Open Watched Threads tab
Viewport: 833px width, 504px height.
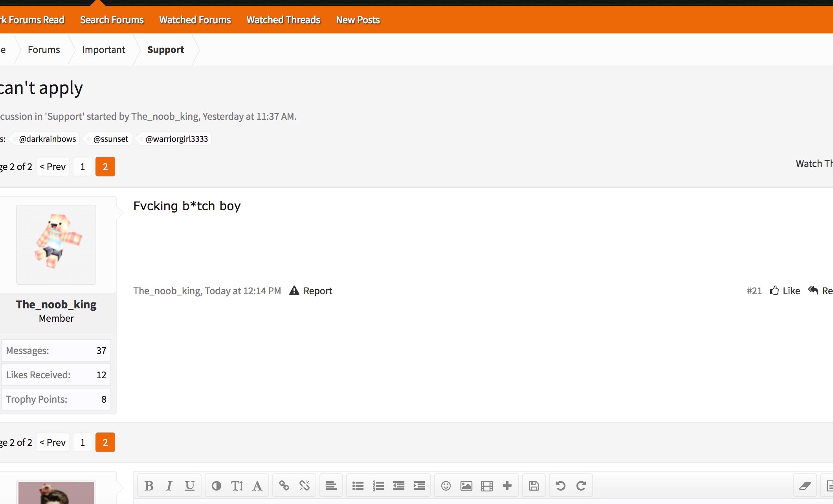(283, 20)
